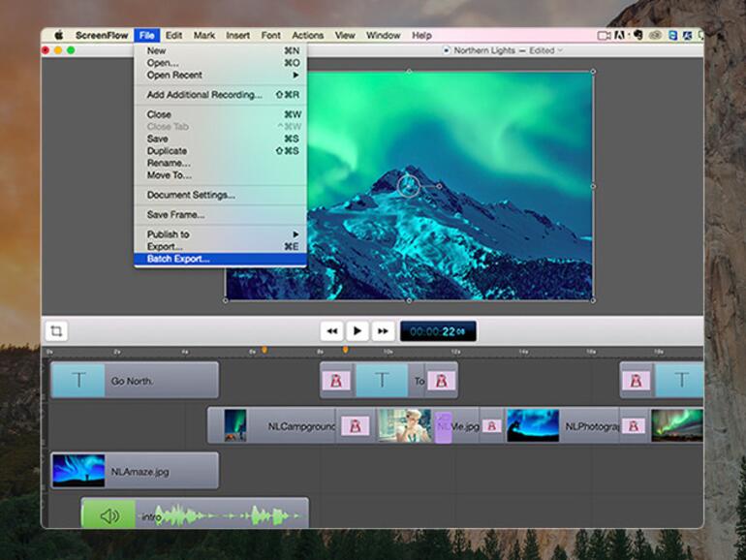
Task: Select the aurora clip thumbnail at timeline right edge
Action: [x=677, y=425]
